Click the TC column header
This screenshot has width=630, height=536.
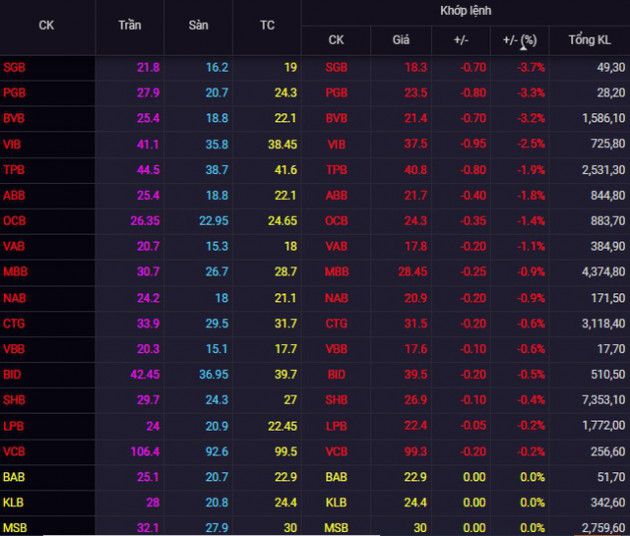tap(267, 25)
